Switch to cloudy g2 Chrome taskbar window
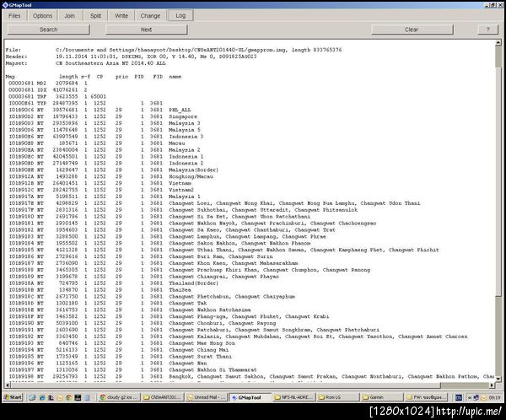The height and width of the screenshot is (420, 506). coord(120,397)
